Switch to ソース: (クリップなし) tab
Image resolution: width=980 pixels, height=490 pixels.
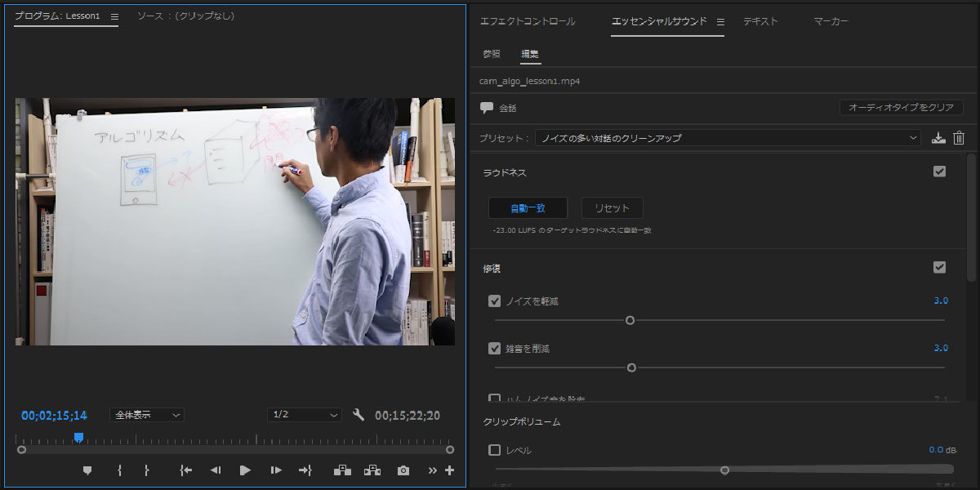pyautogui.click(x=185, y=16)
